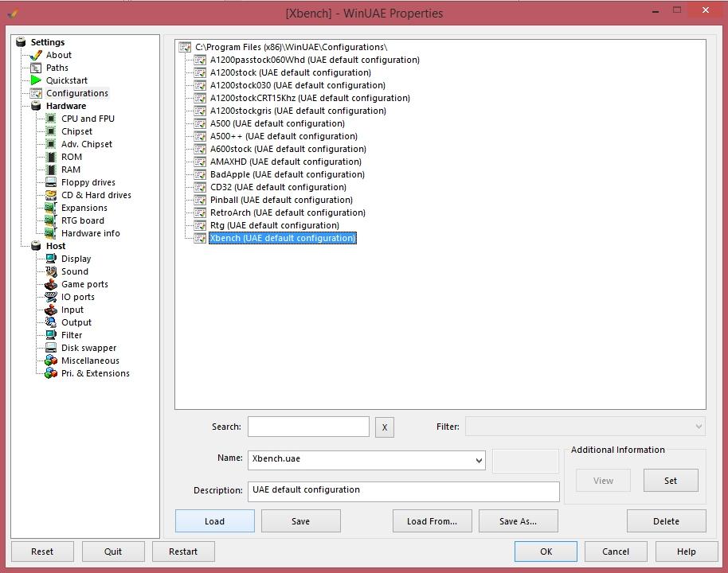This screenshot has width=728, height=573.
Task: Click the CPU and FPU chip icon
Action: pyautogui.click(x=51, y=119)
